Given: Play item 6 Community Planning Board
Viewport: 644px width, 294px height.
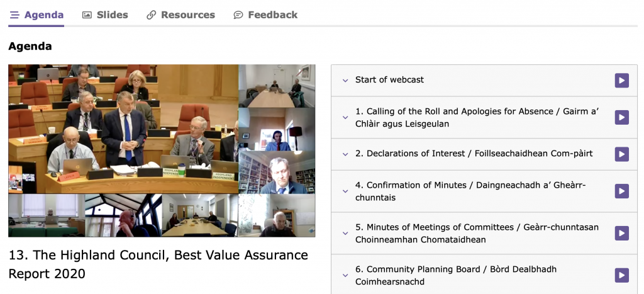Looking at the screenshot, I should pyautogui.click(x=621, y=275).
